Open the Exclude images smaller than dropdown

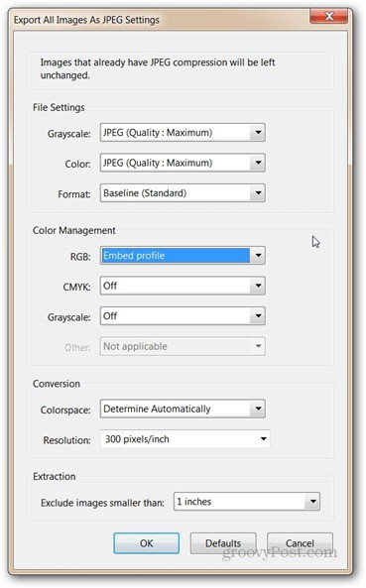(247, 502)
